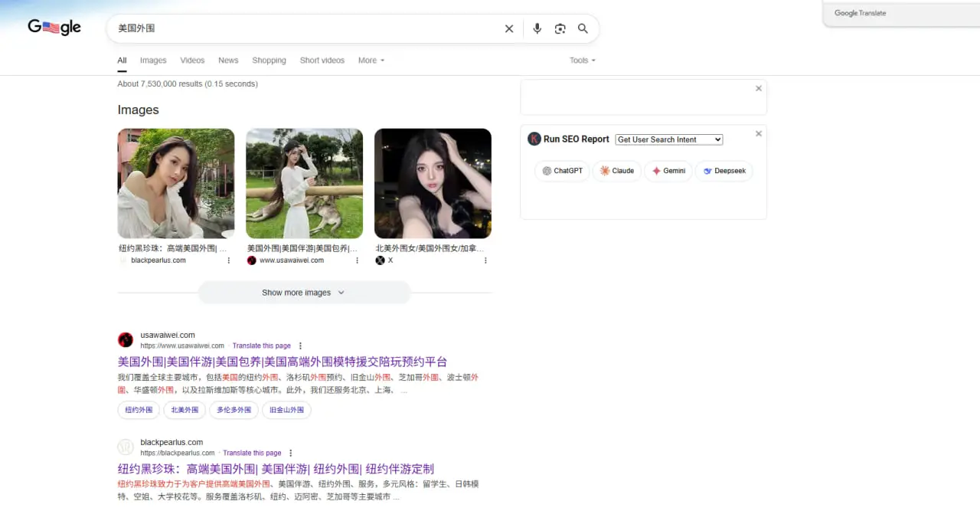Open second image thumbnail from usawaiwei.com
Viewport: 980px width, 511px height.
pos(304,183)
